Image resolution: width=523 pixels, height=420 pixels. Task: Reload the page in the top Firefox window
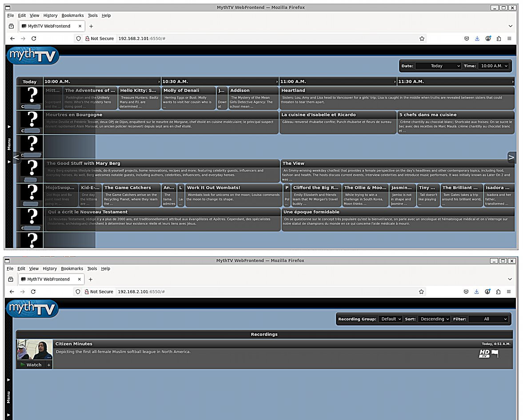pyautogui.click(x=34, y=38)
